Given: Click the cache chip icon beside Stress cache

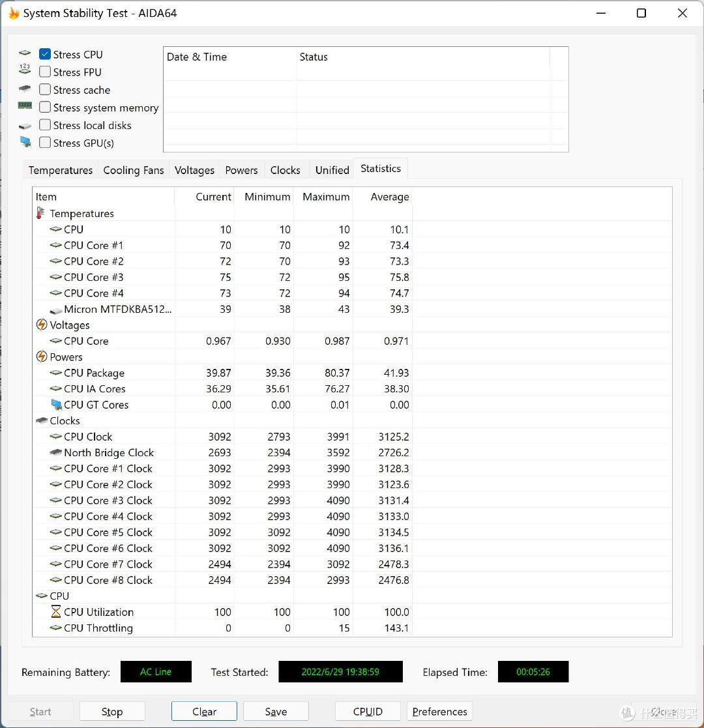Looking at the screenshot, I should pos(25,88).
